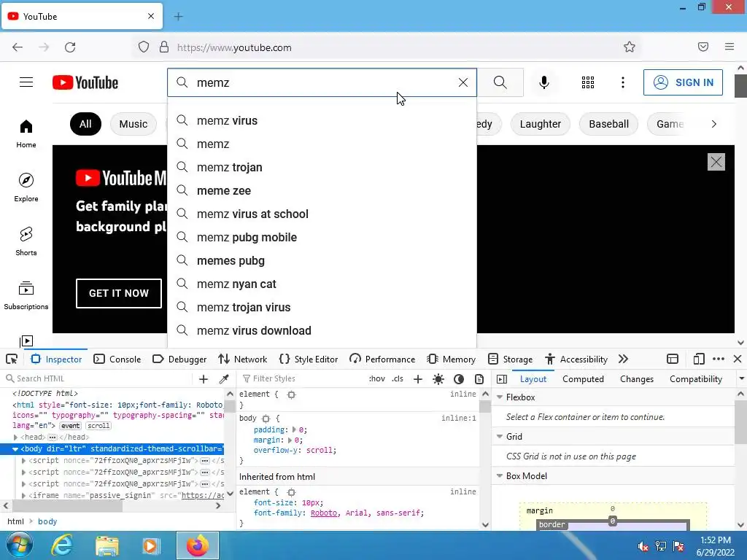Viewport: 747px width, 560px height.
Task: Switch to the Debugger tab
Action: (179, 359)
